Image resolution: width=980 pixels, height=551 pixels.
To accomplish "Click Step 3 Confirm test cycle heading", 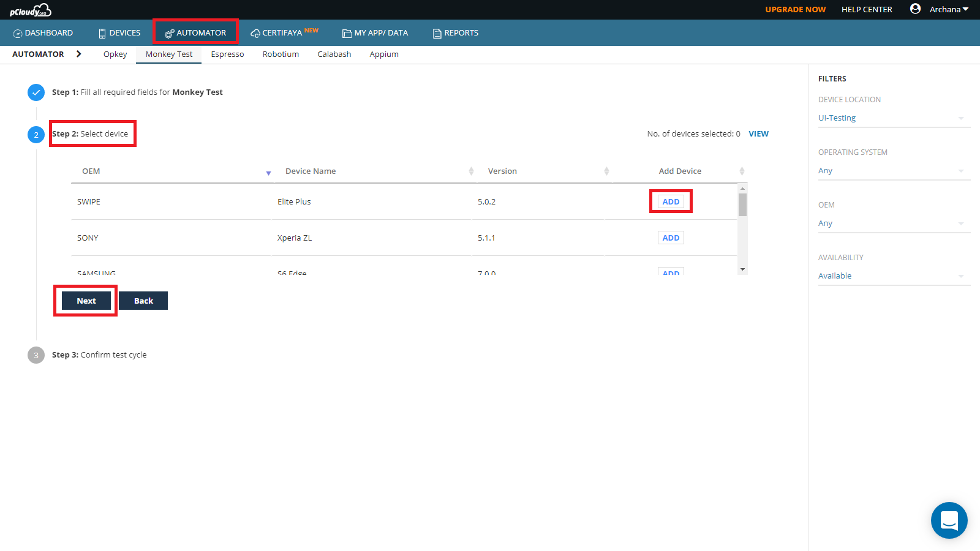I will coord(99,355).
